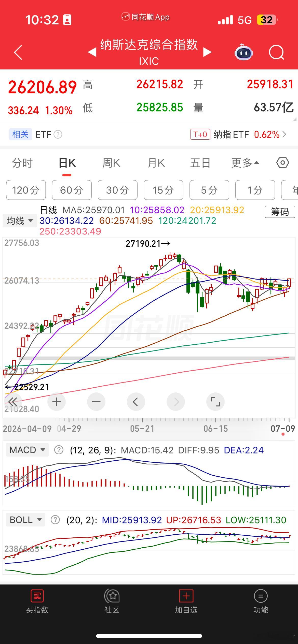Tap the MA5:25970.01 label
Viewport: 298px width, 644px height.
(x=94, y=210)
